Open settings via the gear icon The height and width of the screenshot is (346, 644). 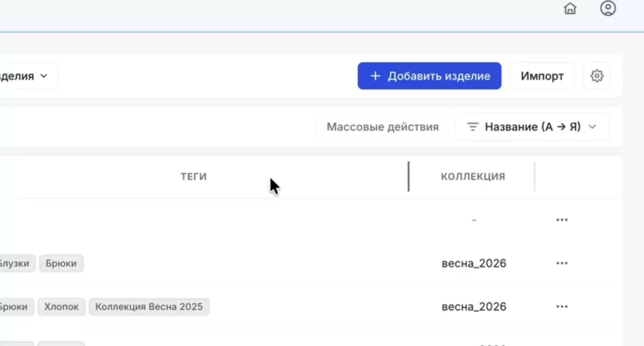[597, 76]
